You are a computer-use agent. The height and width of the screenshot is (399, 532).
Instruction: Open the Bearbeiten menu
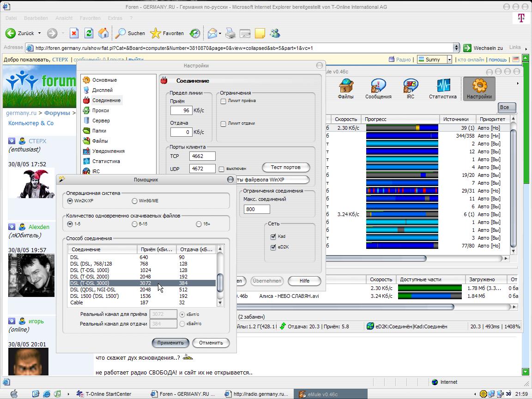pos(36,18)
